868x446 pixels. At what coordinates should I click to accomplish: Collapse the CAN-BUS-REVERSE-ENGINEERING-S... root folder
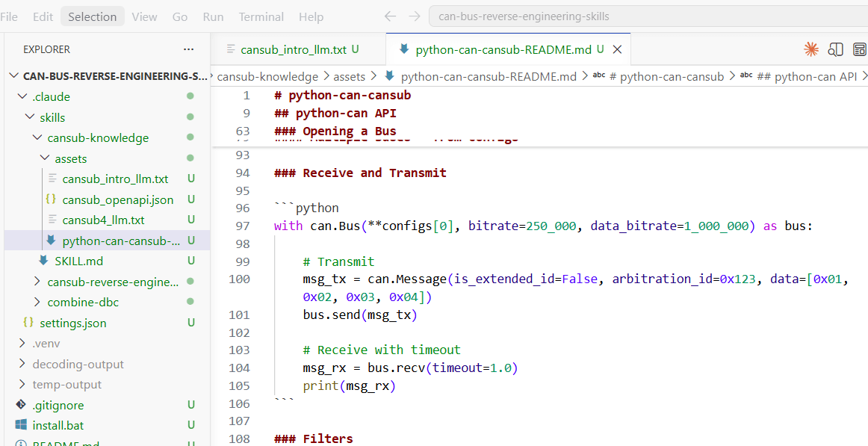(14, 76)
